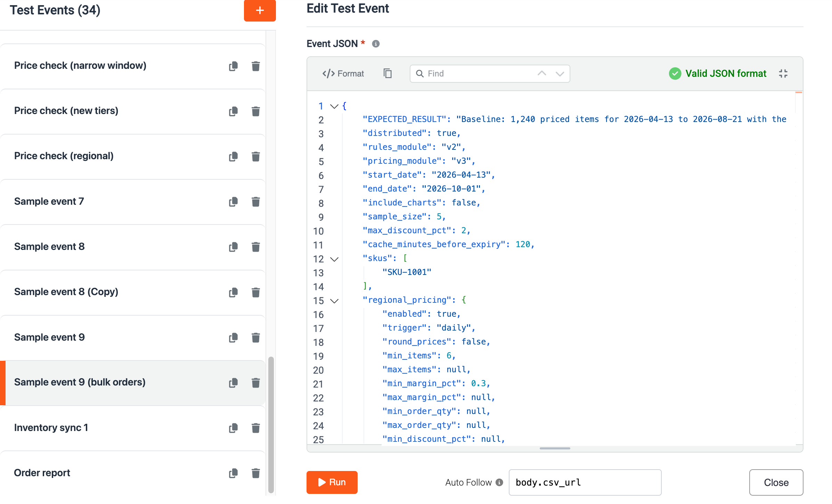Screen dimensions: 832x504
Task: Run the test event
Action: [x=332, y=482]
